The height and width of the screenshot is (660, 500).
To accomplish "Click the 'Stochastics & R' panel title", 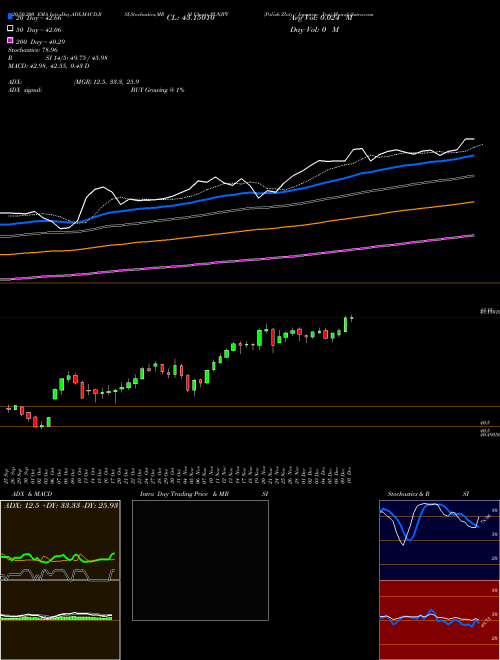I will (x=408, y=494).
